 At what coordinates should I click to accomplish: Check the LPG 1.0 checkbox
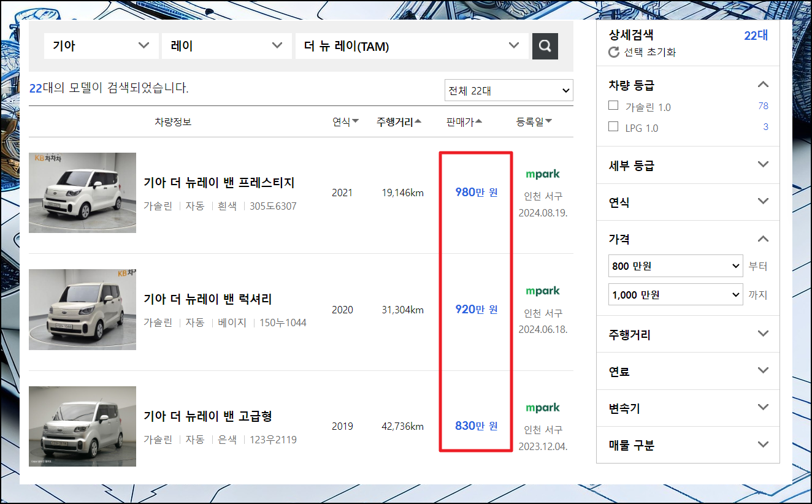coord(613,126)
